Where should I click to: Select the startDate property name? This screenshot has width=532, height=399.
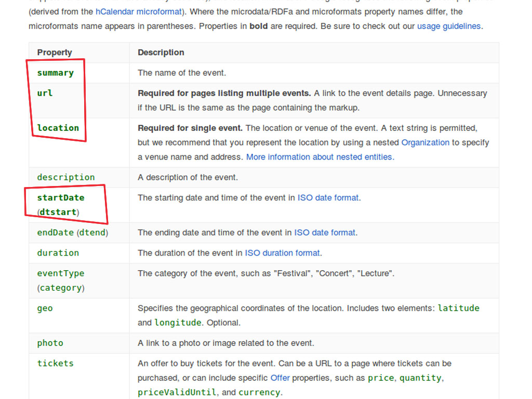(60, 197)
